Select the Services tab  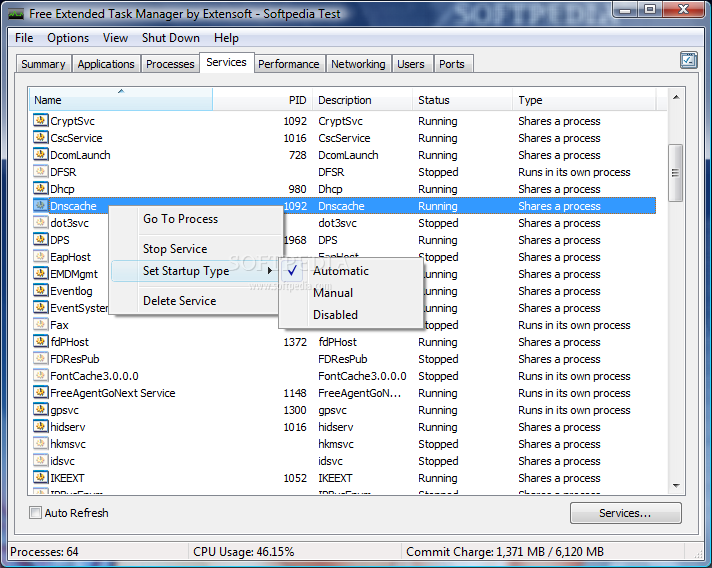tap(226, 62)
